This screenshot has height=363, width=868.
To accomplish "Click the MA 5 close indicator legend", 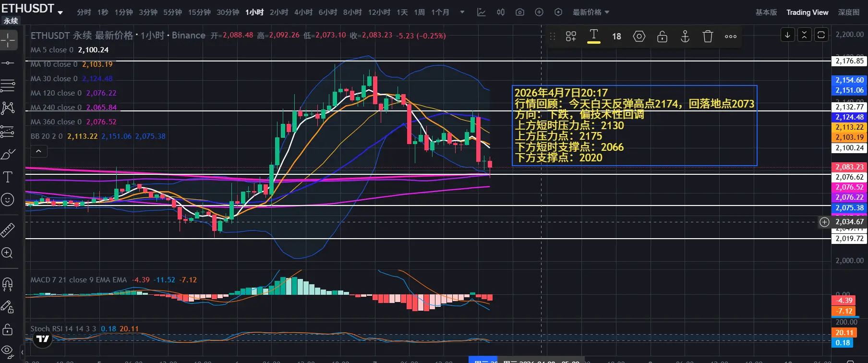I will click(x=70, y=50).
